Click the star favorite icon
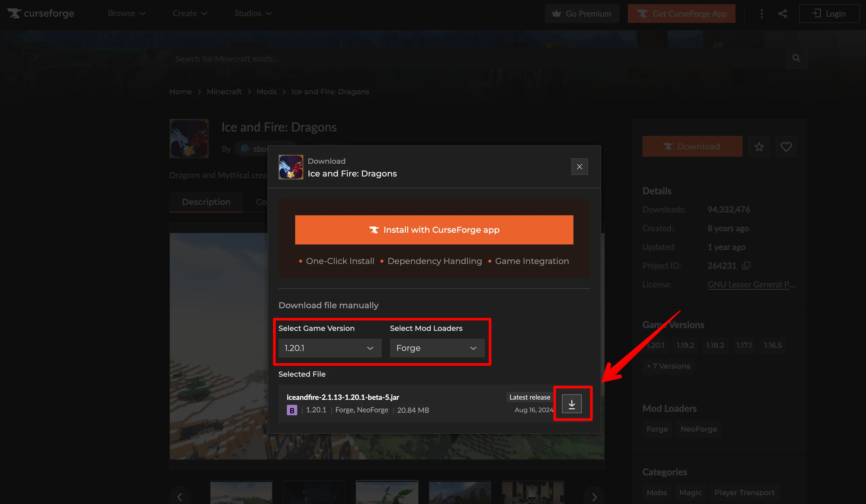866x504 pixels. [x=759, y=147]
